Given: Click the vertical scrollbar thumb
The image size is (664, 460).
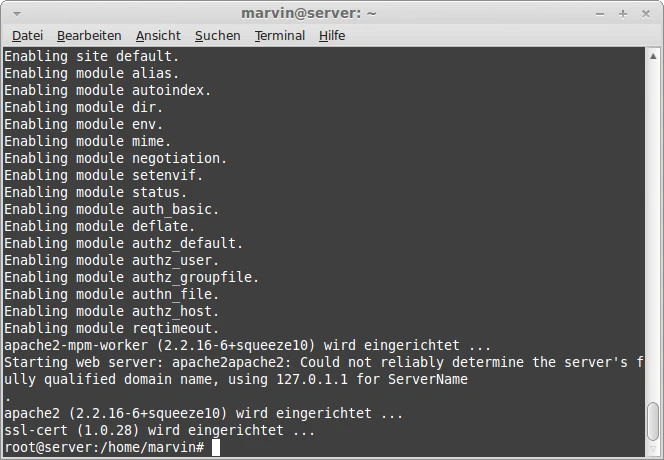Looking at the screenshot, I should [x=653, y=421].
